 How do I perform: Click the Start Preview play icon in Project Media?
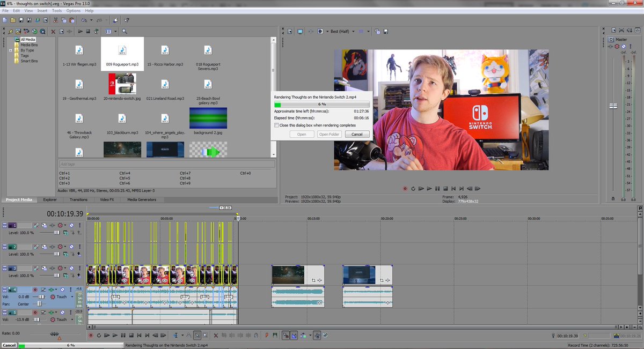coord(80,31)
